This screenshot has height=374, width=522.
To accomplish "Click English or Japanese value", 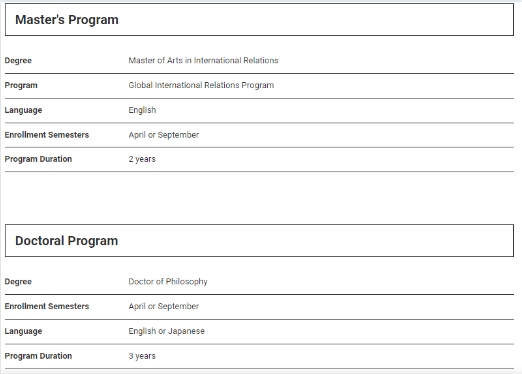I will tap(167, 331).
